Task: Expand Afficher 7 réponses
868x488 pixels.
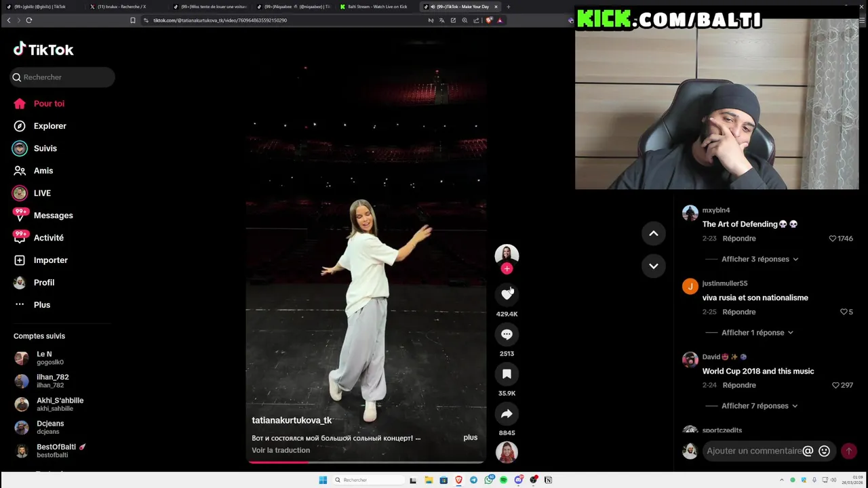Action: [x=759, y=406]
